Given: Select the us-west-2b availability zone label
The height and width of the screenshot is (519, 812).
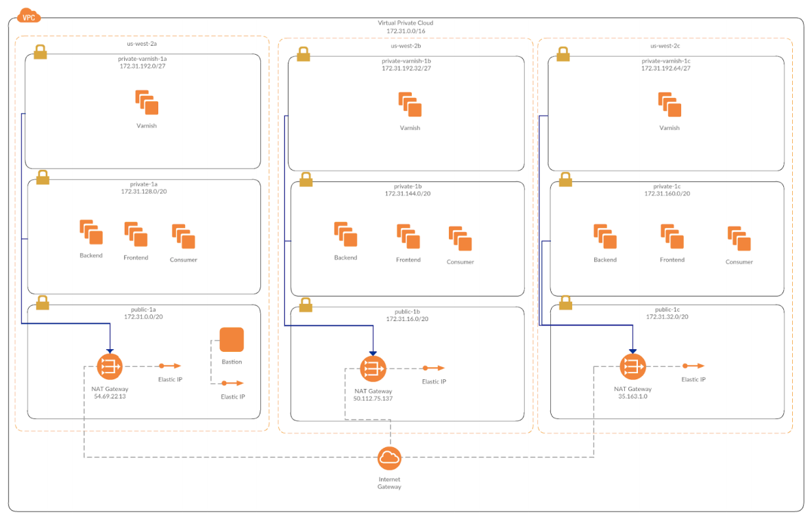Looking at the screenshot, I should [405, 47].
